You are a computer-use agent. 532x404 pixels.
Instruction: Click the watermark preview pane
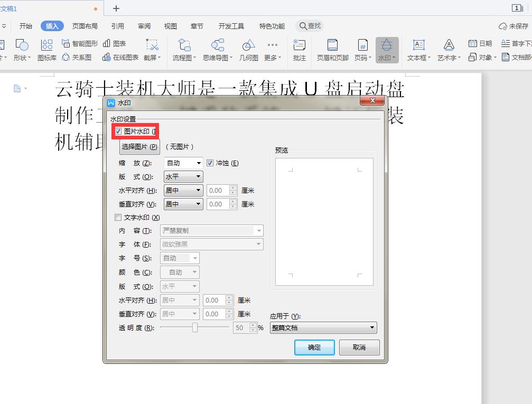pos(324,222)
